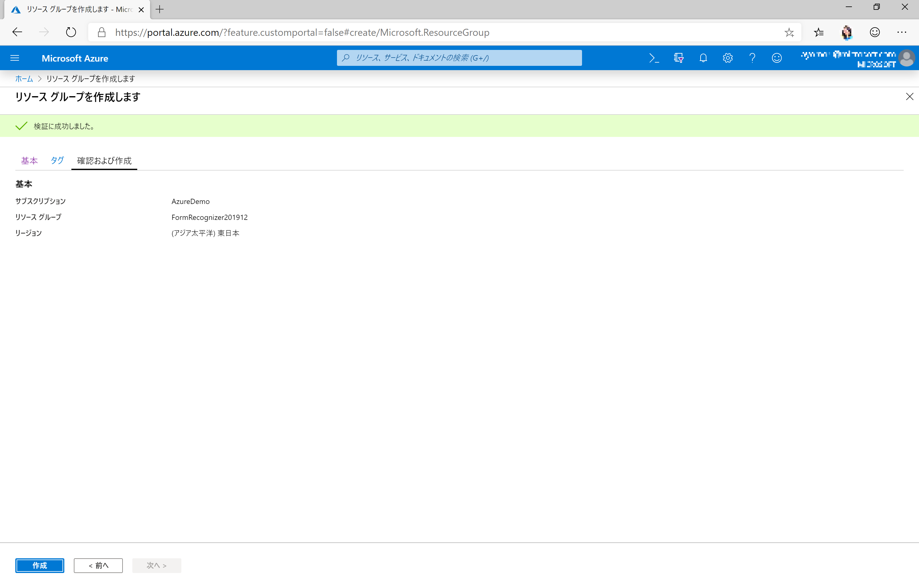Refresh the browser page
This screenshot has width=919, height=588.
pyautogui.click(x=71, y=32)
